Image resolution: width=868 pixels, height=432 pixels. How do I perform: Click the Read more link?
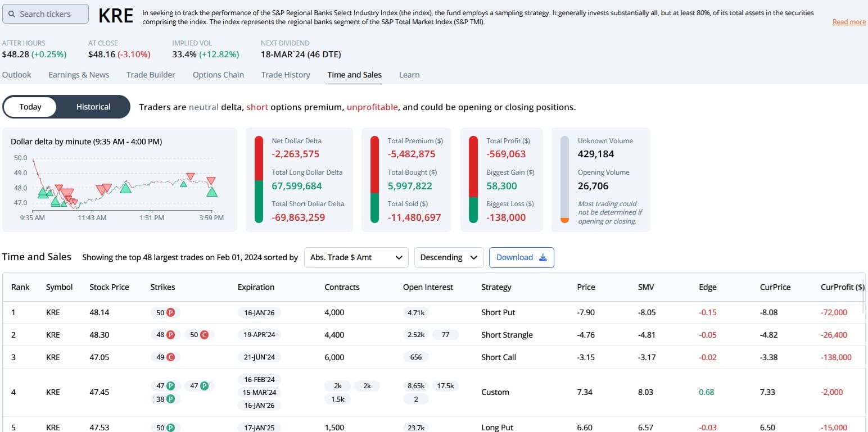tap(849, 22)
